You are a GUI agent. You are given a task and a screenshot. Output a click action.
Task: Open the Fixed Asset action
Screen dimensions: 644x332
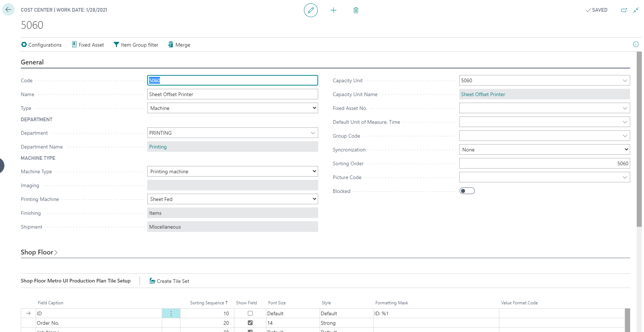point(88,45)
